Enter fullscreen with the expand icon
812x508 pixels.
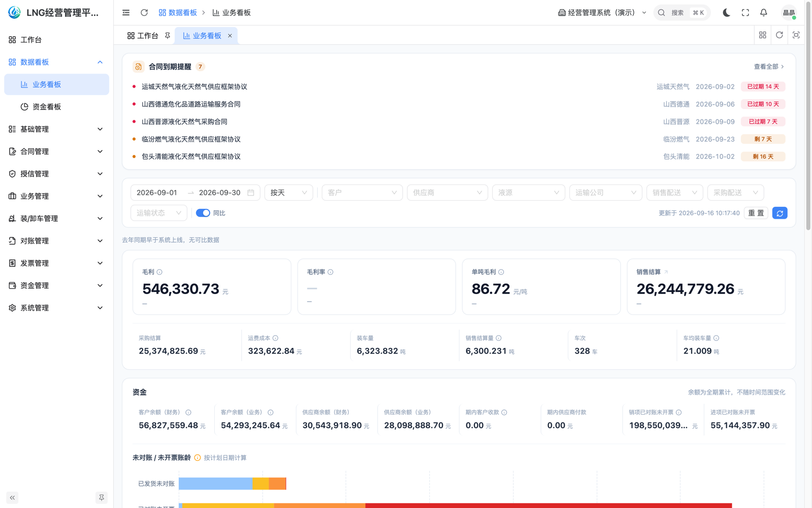pos(745,13)
